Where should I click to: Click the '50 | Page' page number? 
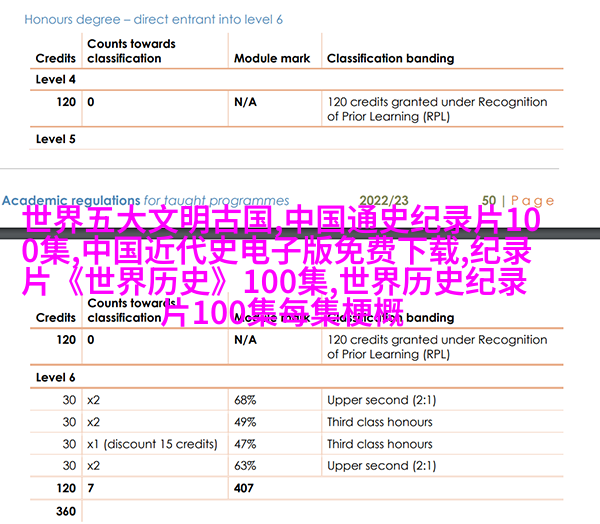[x=518, y=201]
